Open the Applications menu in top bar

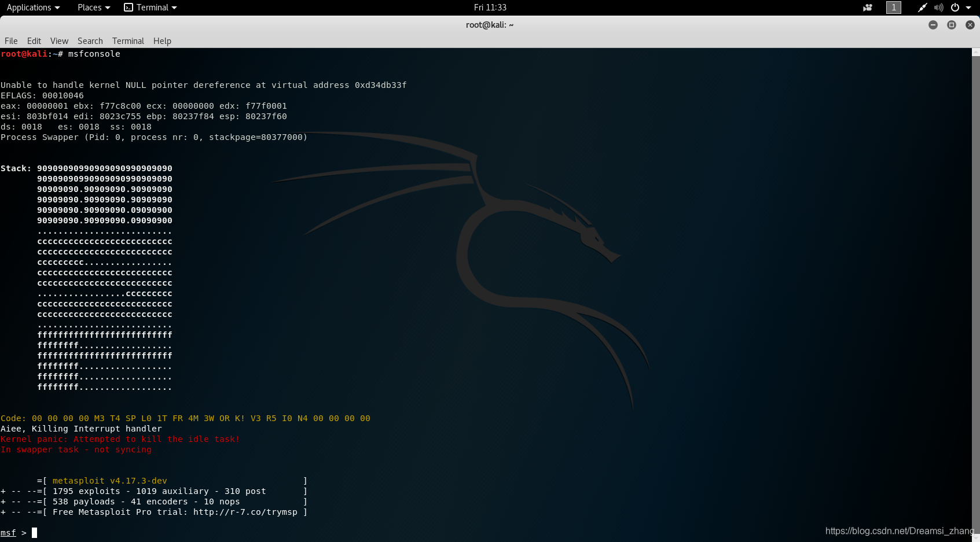(x=33, y=8)
